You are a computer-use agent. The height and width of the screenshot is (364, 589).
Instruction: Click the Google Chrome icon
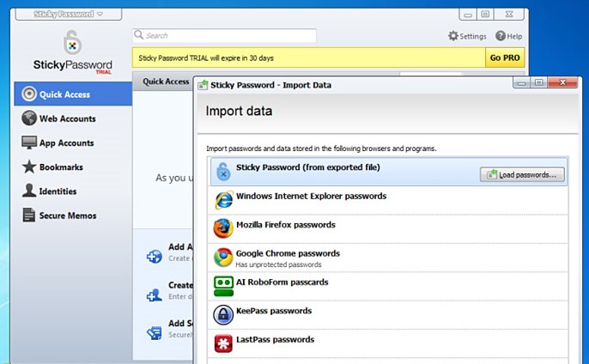point(223,258)
